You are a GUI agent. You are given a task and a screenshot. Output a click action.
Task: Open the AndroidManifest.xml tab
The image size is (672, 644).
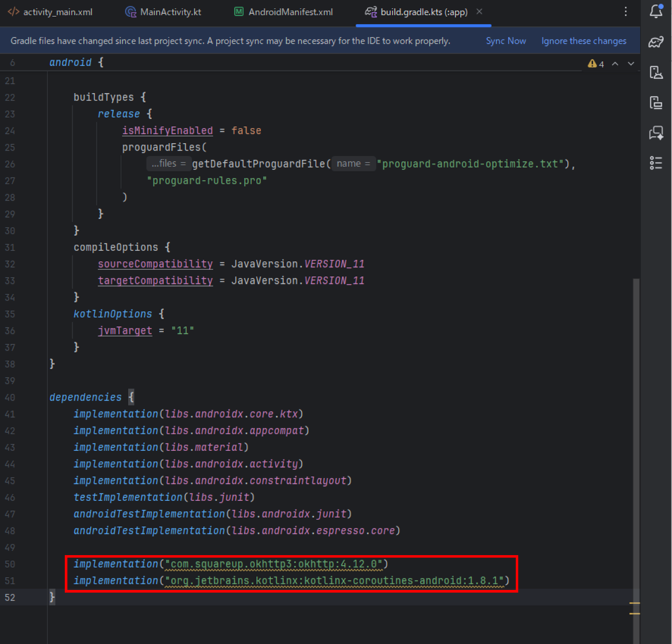click(x=290, y=12)
